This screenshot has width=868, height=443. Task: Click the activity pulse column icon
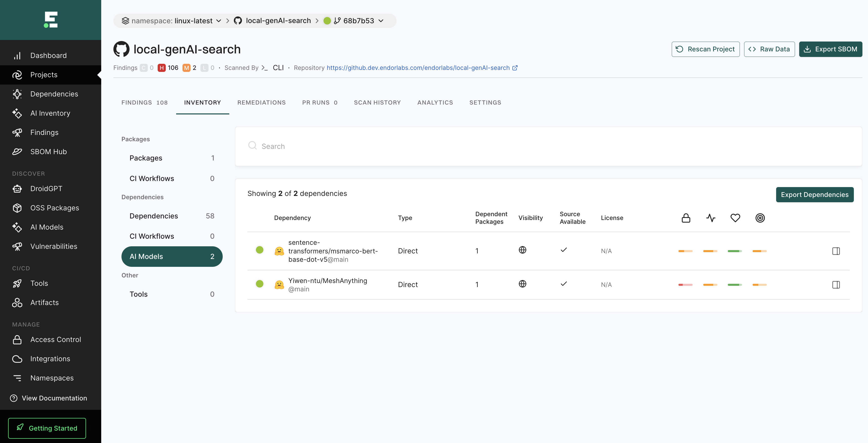(710, 218)
